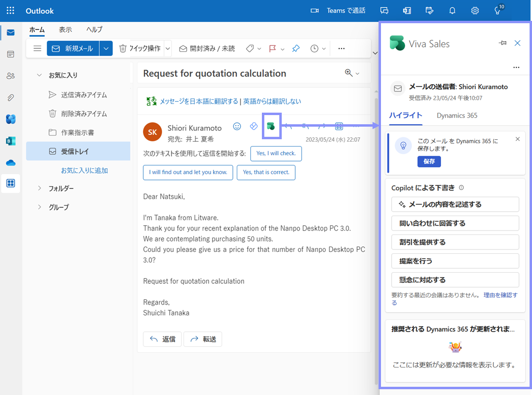
Task: Open the More apps grid icon
Action: click(x=11, y=183)
